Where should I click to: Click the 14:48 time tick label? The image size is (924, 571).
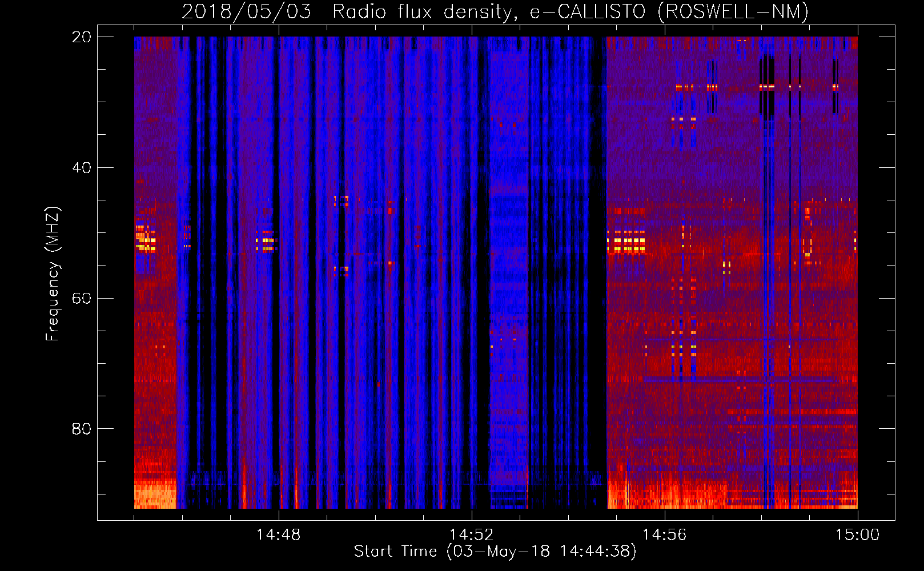tap(278, 535)
